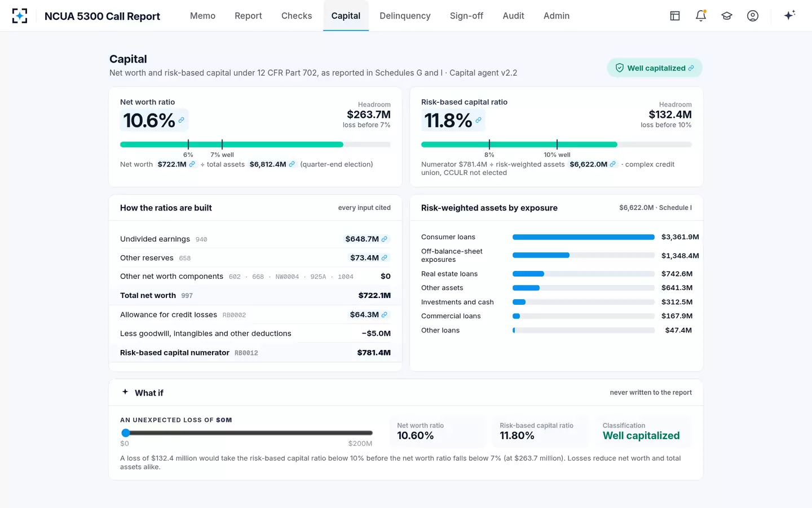Viewport: 812px width, 508px height.
Task: Select the Capital tab
Action: [346, 16]
